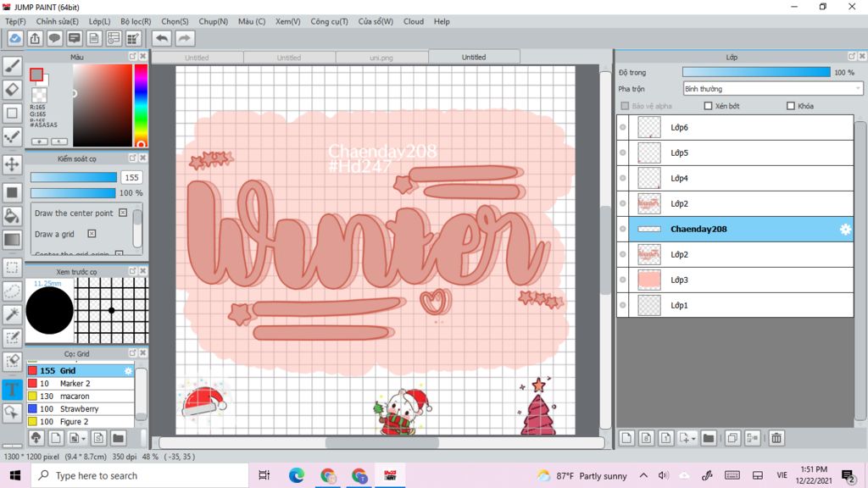Select macaron brush
868x488 pixels.
[x=81, y=396]
